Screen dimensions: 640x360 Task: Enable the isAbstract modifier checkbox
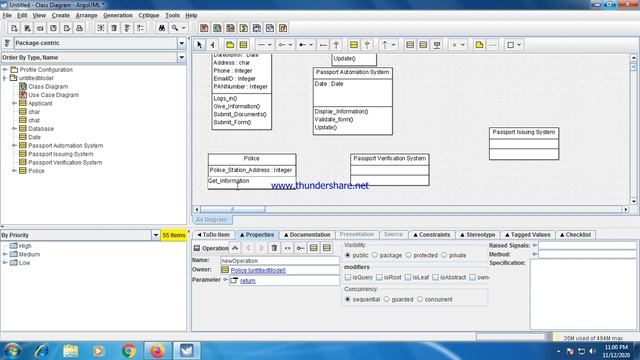436,277
